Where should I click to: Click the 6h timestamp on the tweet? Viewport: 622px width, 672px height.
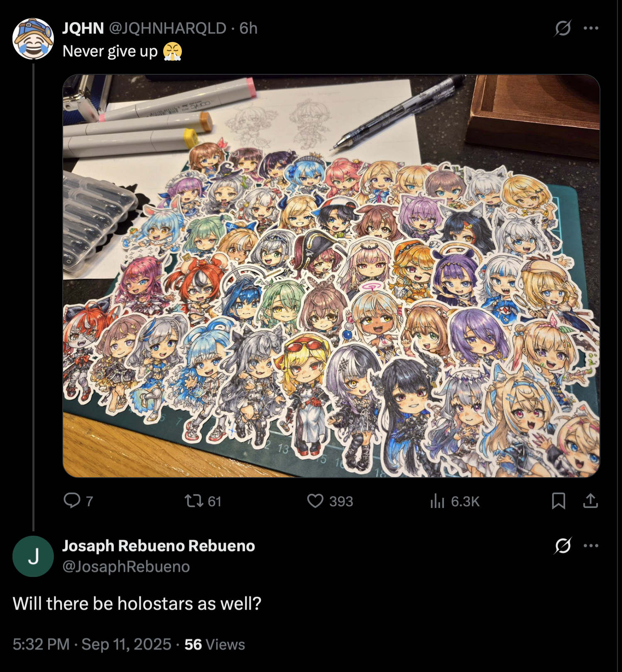tap(248, 28)
